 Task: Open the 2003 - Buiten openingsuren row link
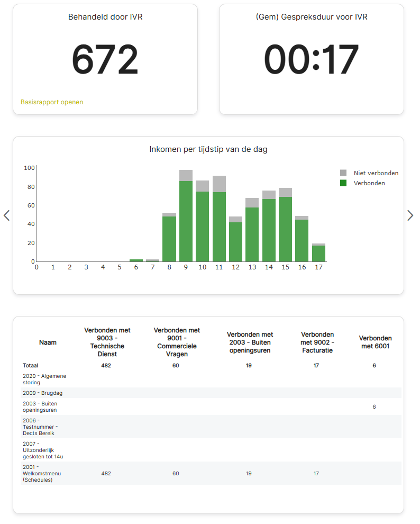point(40,406)
